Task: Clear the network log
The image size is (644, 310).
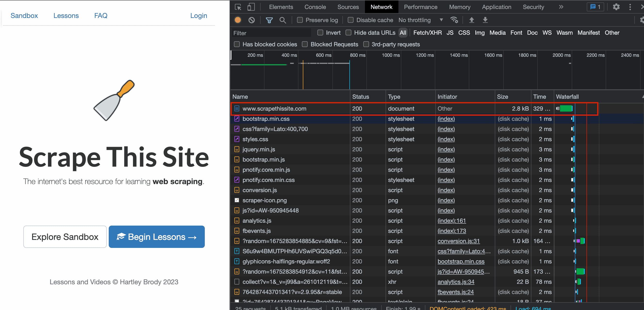Action: pyautogui.click(x=251, y=20)
